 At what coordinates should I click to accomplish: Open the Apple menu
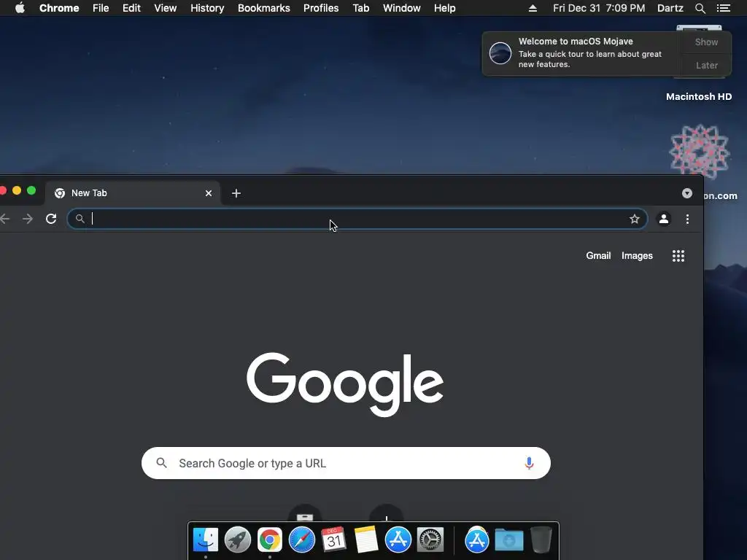(20, 8)
